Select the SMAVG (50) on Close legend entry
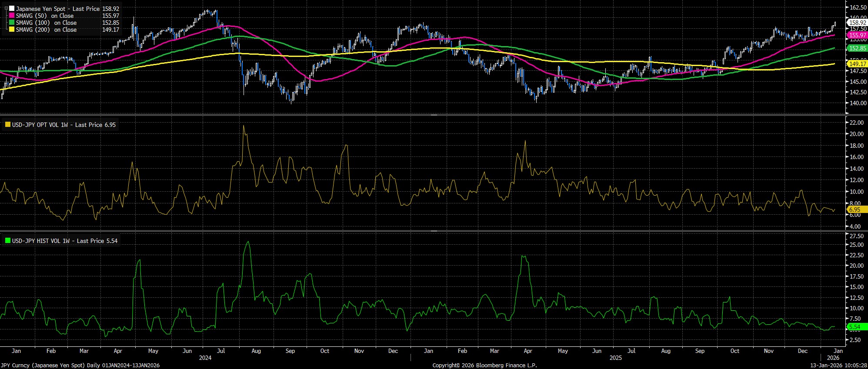 click(x=45, y=16)
